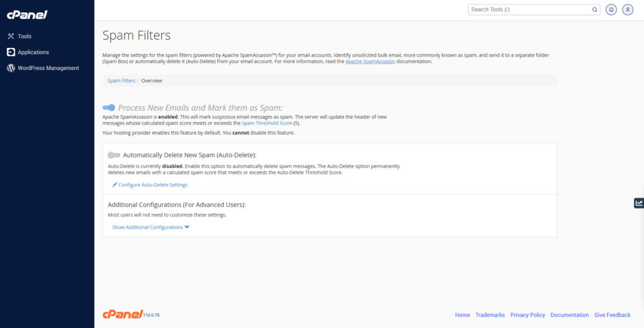Open the Spam Threshold Score link

[267, 123]
